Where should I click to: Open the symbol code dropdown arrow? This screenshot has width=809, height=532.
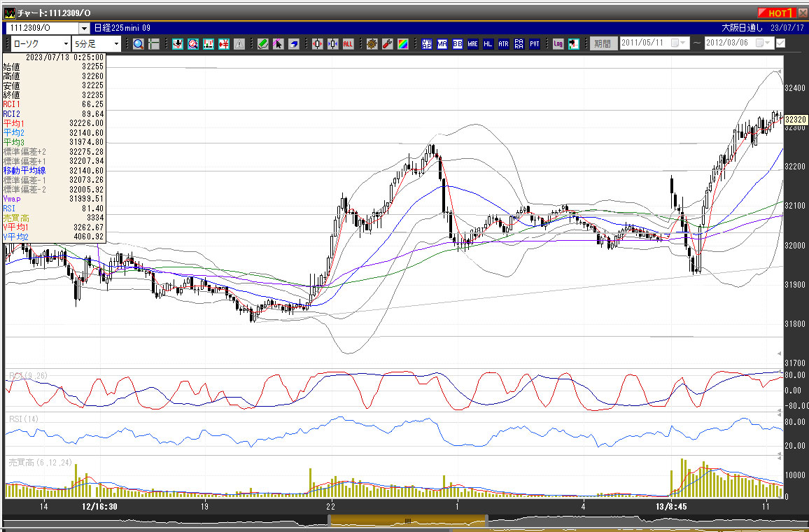click(x=84, y=29)
